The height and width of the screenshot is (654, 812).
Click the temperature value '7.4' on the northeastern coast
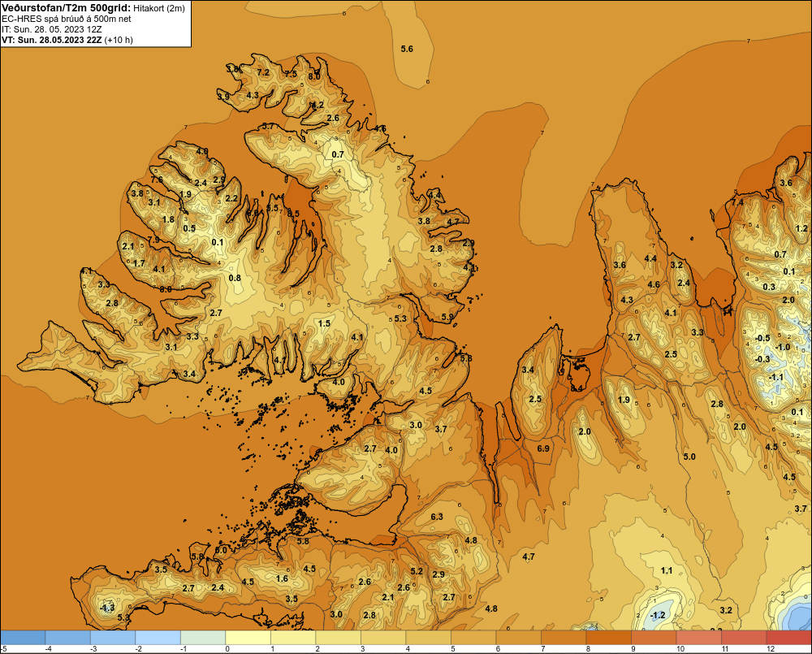click(x=737, y=202)
